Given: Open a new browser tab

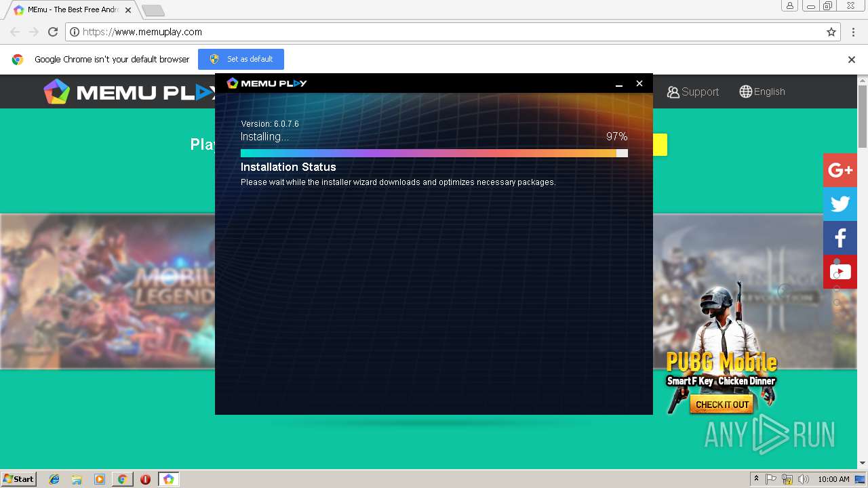Looking at the screenshot, I should pos(153,10).
